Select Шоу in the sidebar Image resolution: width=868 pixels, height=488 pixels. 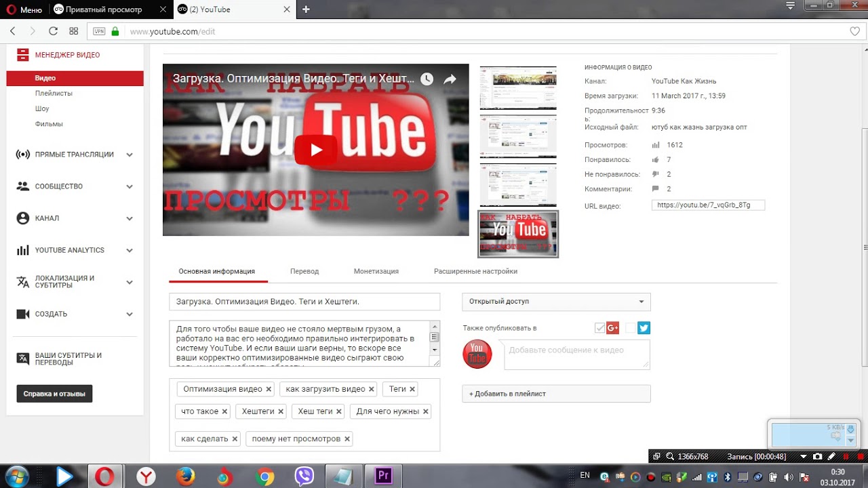coord(42,108)
